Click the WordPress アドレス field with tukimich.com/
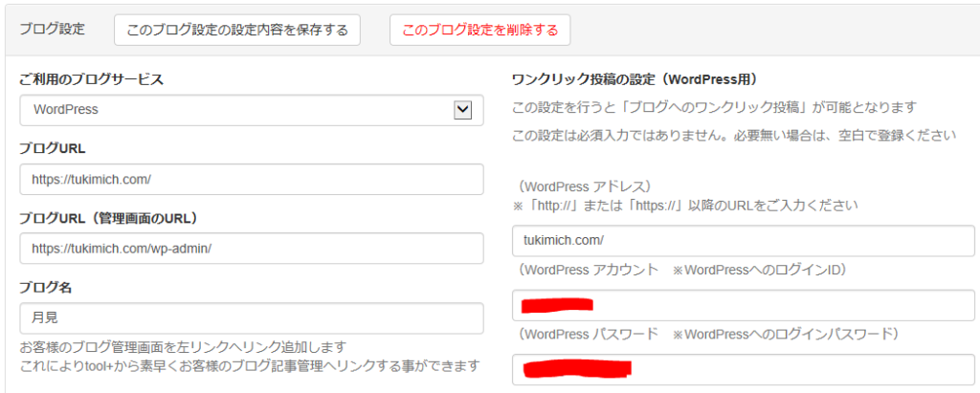980x393 pixels. (x=743, y=241)
